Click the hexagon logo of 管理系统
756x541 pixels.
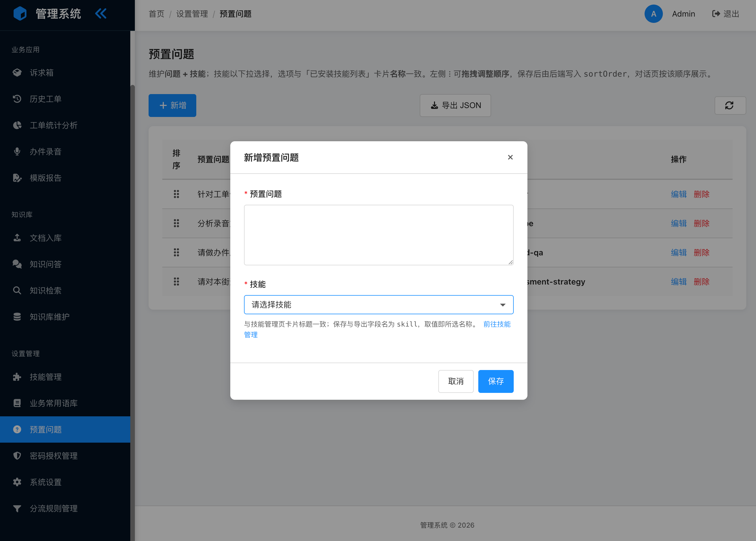pos(20,14)
